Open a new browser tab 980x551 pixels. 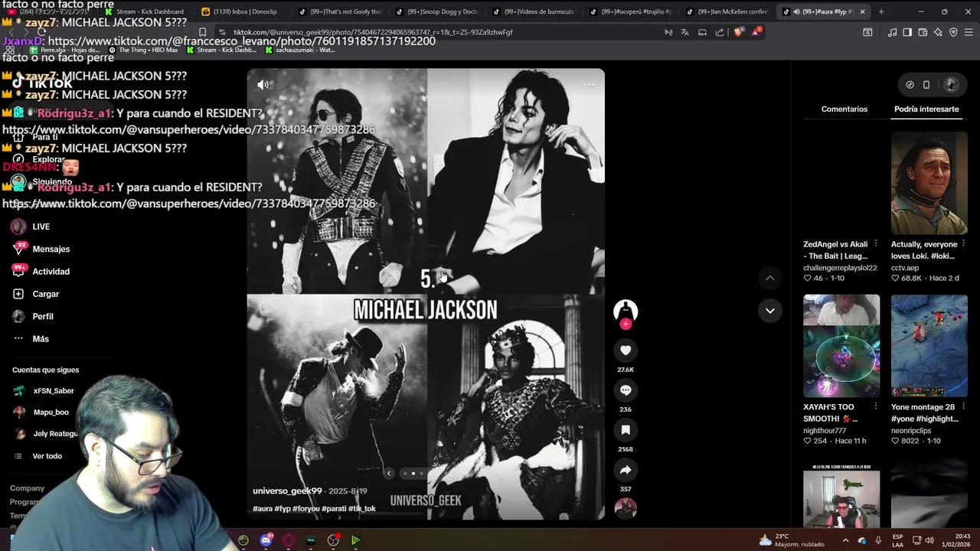[x=881, y=11]
